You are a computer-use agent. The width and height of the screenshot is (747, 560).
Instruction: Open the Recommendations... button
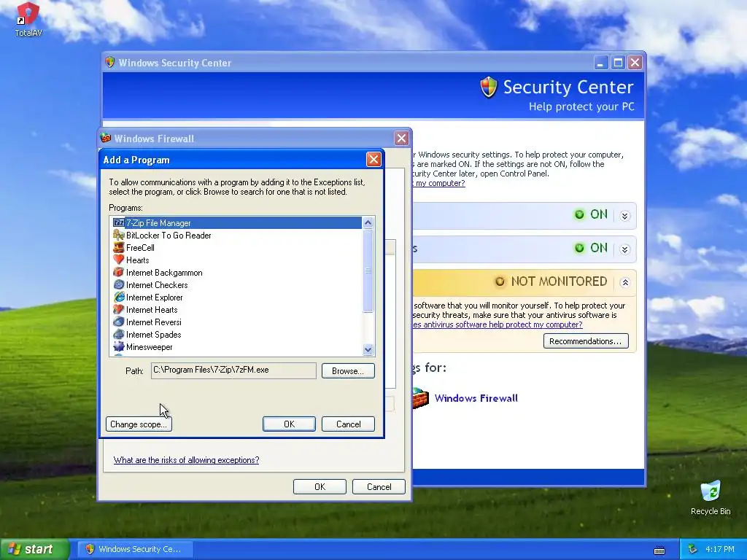[586, 341]
